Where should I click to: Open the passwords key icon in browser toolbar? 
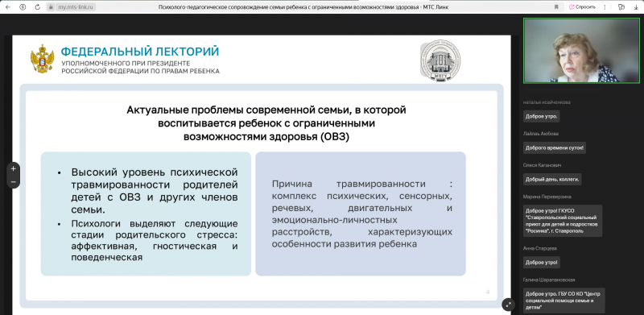621,7
